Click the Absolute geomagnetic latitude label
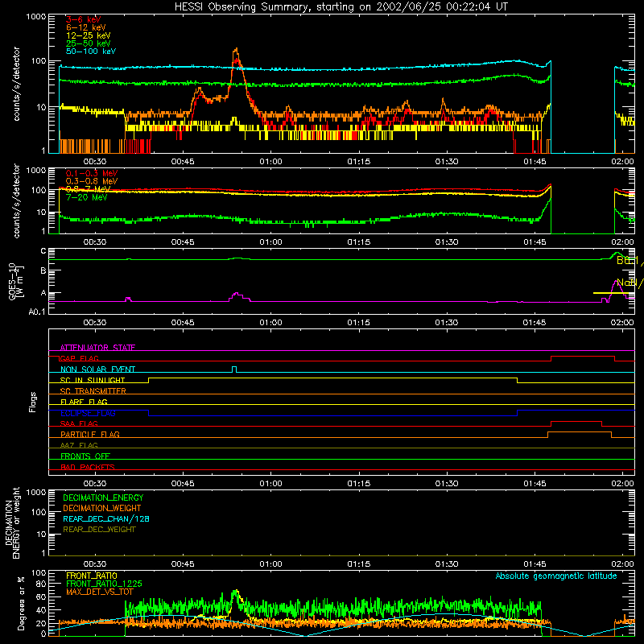644x644 pixels. (x=556, y=576)
